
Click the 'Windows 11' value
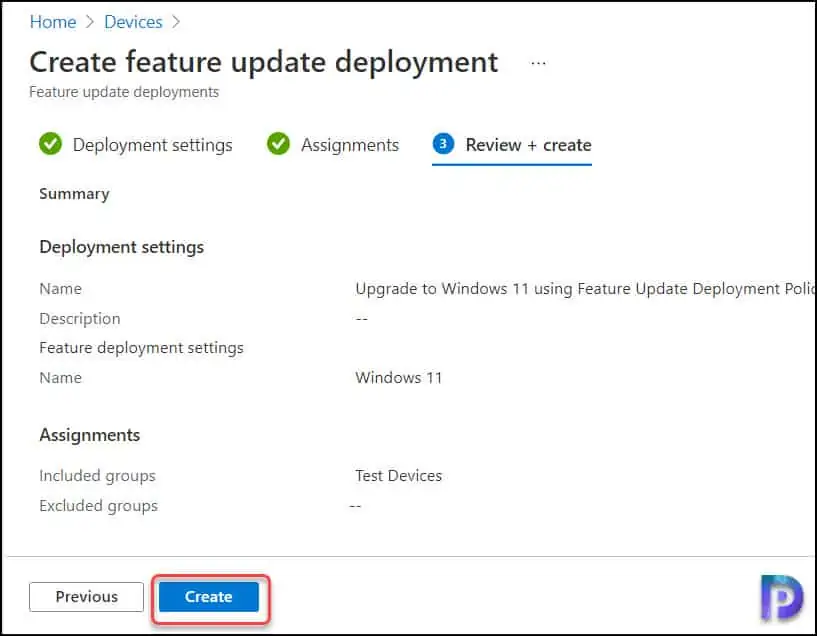click(399, 377)
